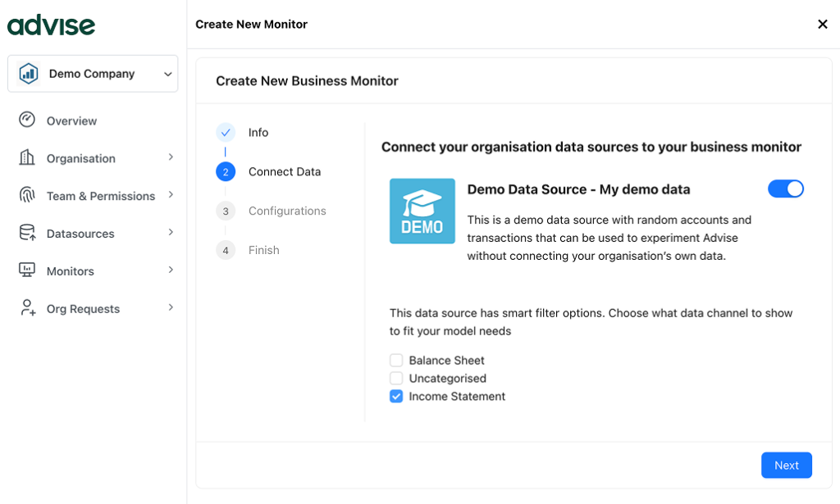The image size is (840, 504).
Task: Click the Org Requests person icon
Action: point(27,308)
